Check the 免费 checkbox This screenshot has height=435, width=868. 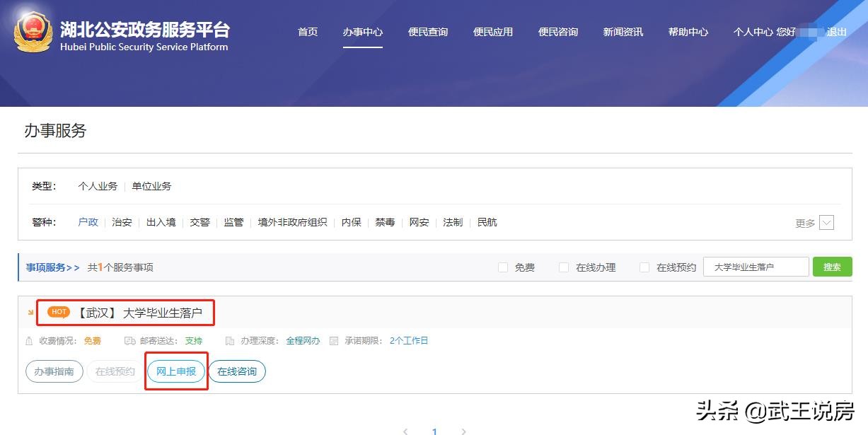(503, 267)
